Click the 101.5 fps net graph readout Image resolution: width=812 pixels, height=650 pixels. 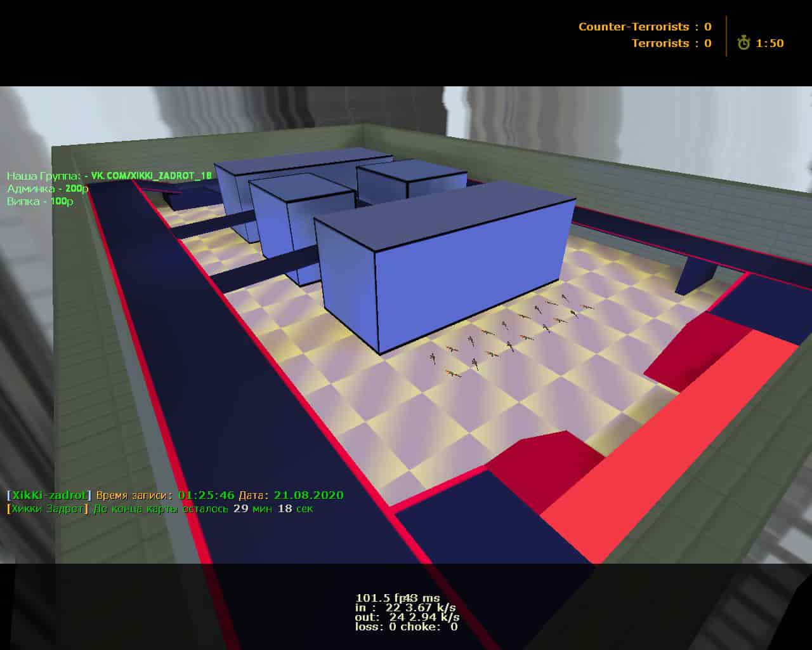click(x=398, y=598)
